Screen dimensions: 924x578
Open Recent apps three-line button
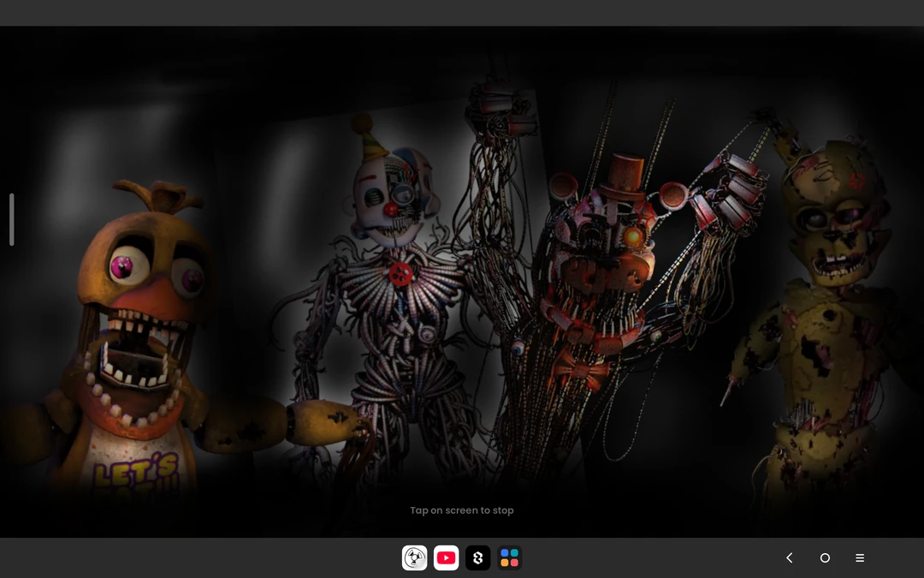(x=860, y=558)
